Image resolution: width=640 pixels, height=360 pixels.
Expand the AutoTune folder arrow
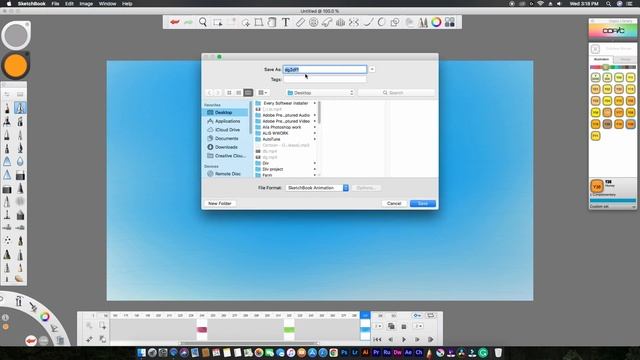315,139
